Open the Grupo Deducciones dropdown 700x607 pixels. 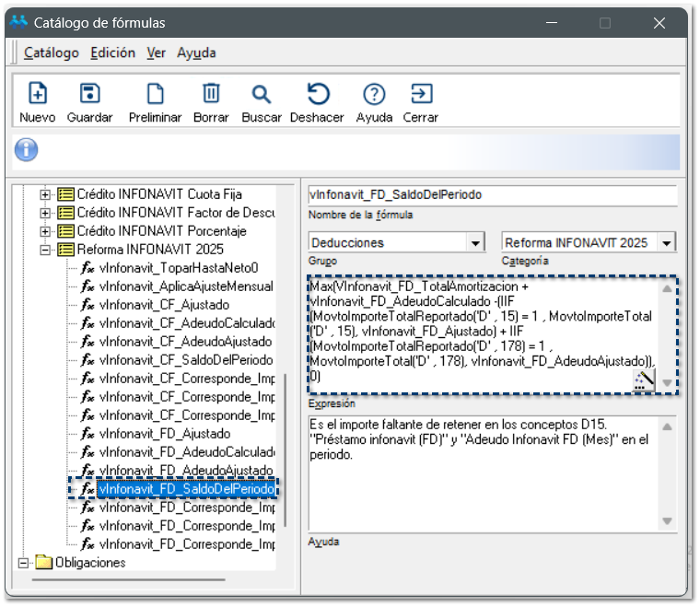click(x=475, y=243)
